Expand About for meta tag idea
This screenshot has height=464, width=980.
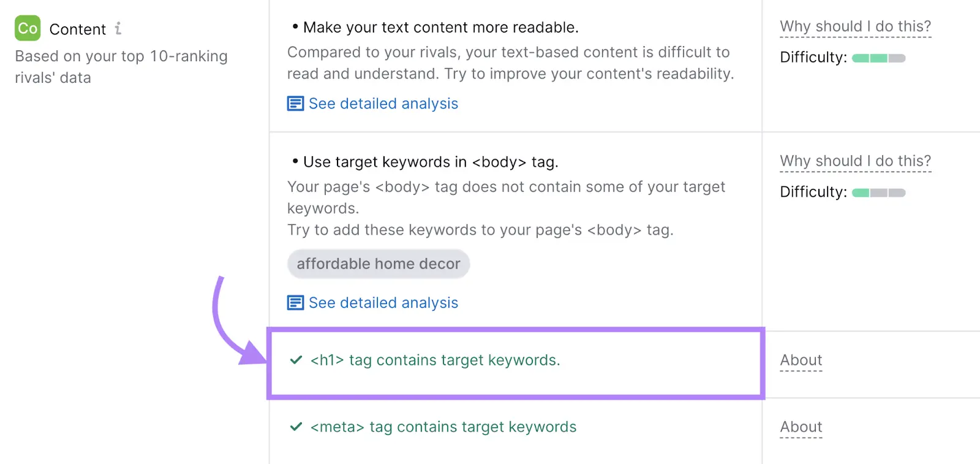pos(800,427)
